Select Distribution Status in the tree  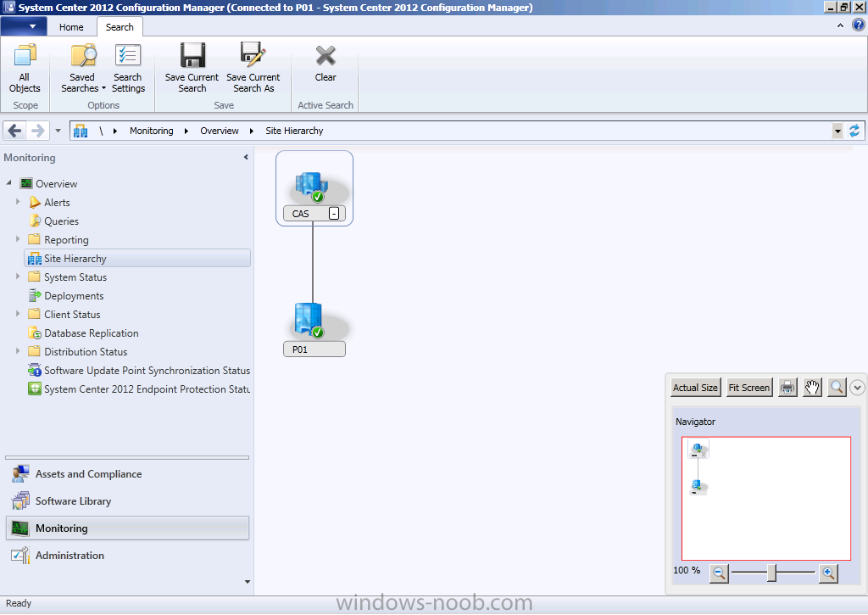click(x=86, y=352)
